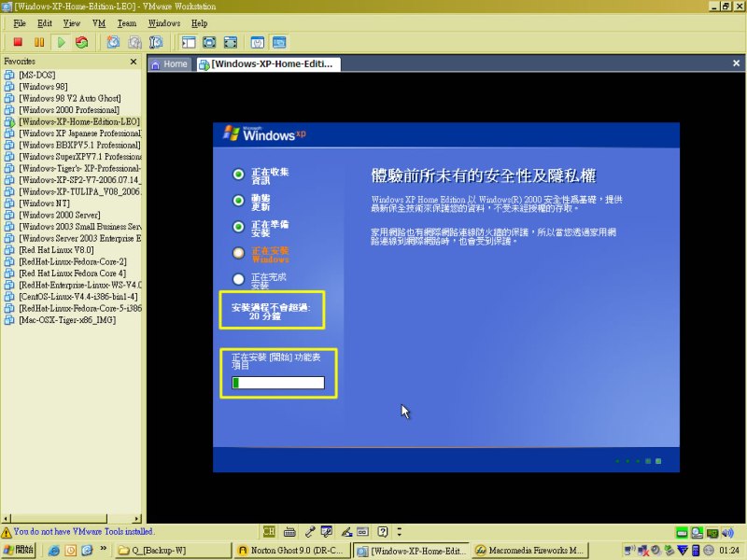The image size is (747, 560).
Task: Select [Windows 98 V2 Auto Ghost] favorite
Action: pyautogui.click(x=70, y=99)
